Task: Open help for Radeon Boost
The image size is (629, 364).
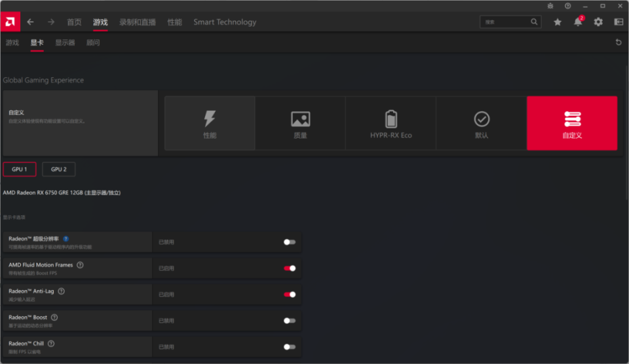Action: [x=54, y=318]
